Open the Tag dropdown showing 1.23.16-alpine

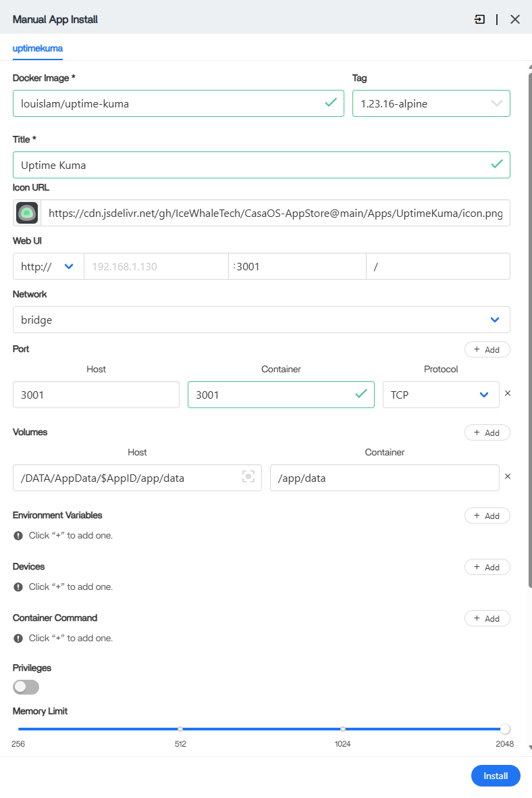point(431,103)
